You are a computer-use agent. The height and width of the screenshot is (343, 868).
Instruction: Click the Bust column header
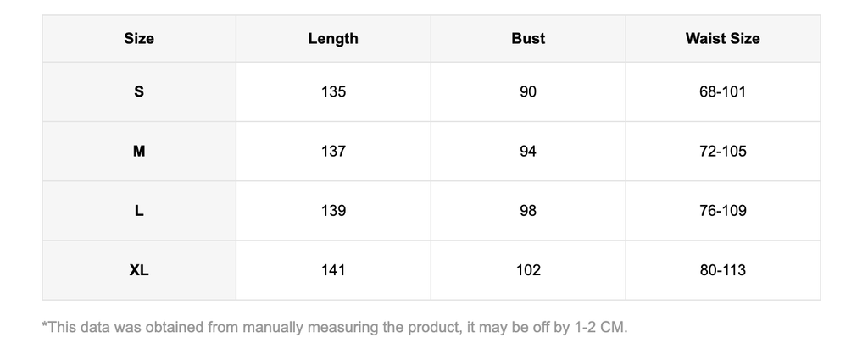click(x=528, y=39)
